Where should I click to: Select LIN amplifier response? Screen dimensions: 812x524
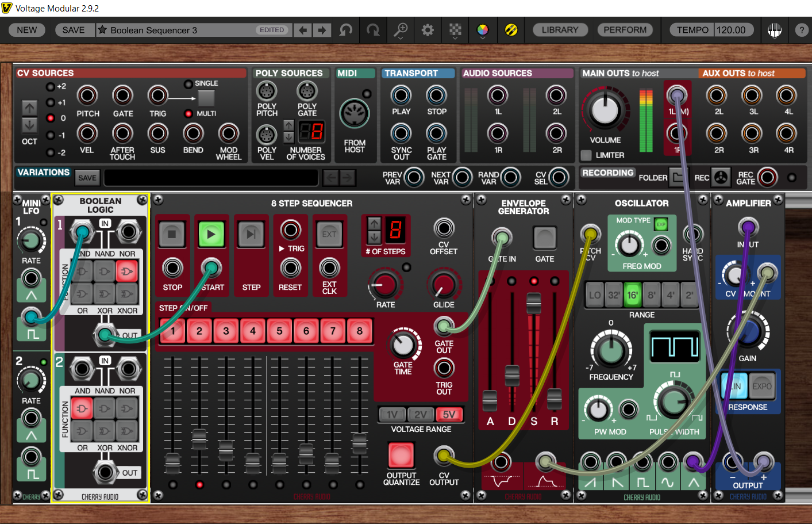click(735, 387)
